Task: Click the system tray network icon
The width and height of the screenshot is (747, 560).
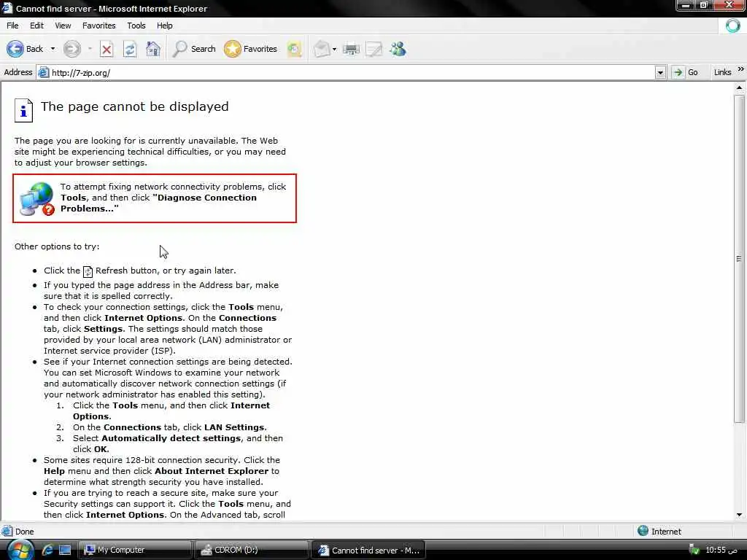Action: (x=694, y=550)
